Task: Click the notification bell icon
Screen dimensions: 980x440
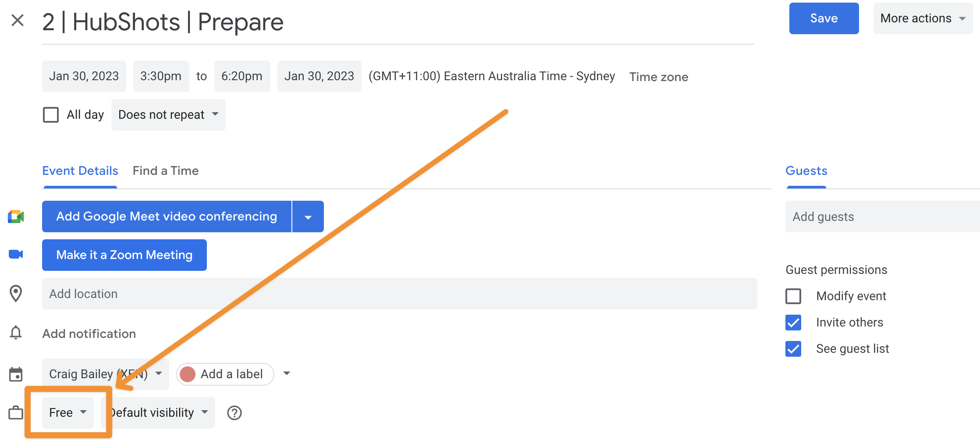Action: [x=16, y=333]
